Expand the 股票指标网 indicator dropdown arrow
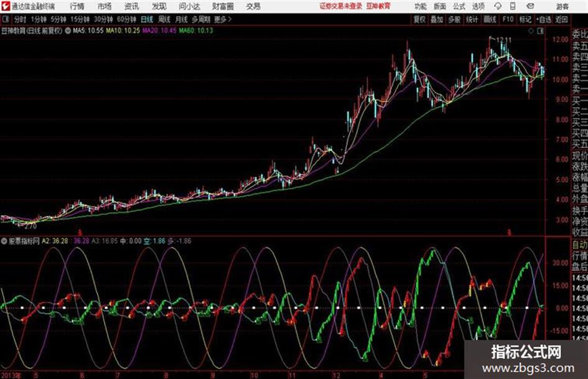This screenshot has height=379, width=588. coord(4,241)
